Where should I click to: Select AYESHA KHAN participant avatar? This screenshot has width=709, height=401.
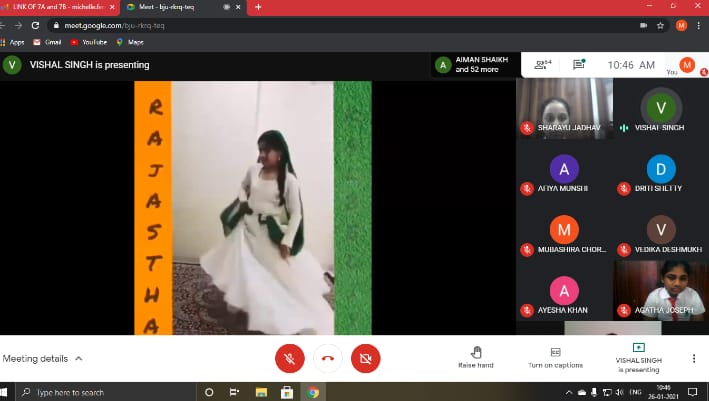(564, 291)
